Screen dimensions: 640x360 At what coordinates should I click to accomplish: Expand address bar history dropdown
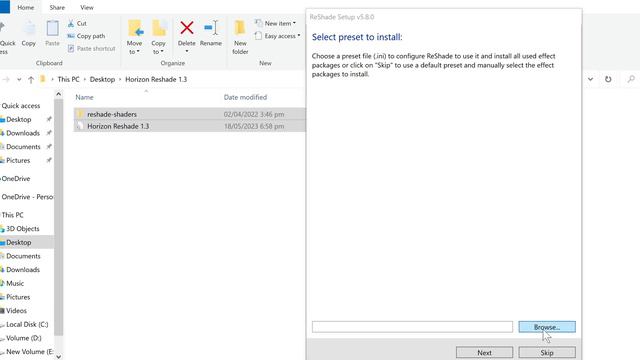[591, 79]
